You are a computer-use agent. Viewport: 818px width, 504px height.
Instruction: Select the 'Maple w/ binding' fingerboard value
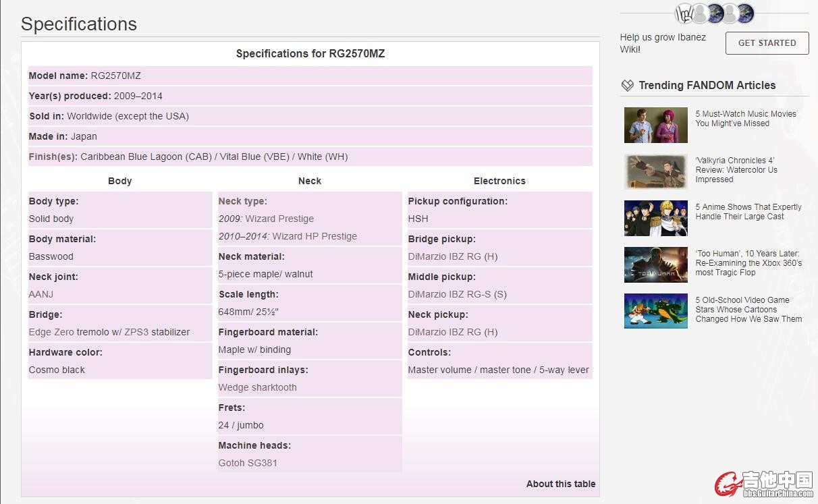pos(254,349)
